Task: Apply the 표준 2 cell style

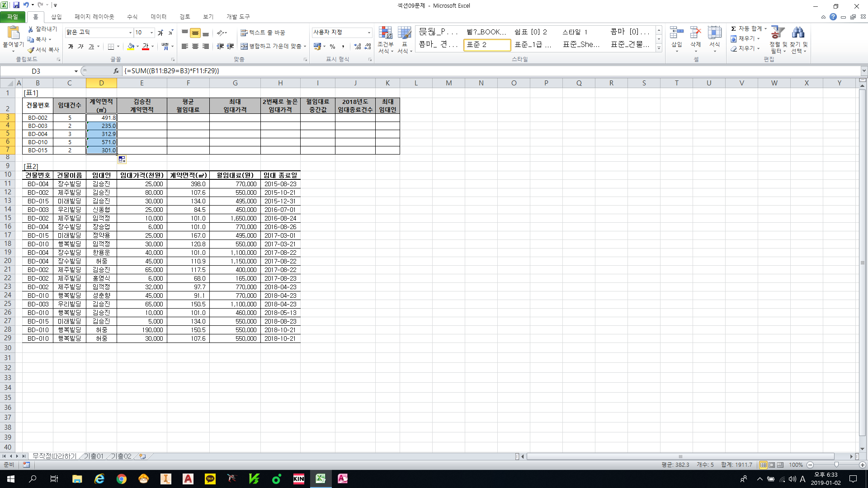Action: [486, 45]
